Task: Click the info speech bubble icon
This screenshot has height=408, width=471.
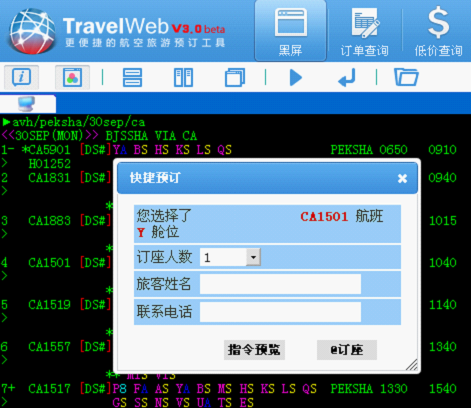Action: 22,77
